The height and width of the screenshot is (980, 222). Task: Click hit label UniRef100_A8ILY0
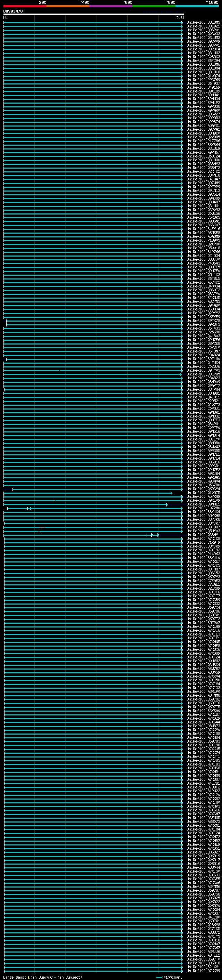[203, 439]
